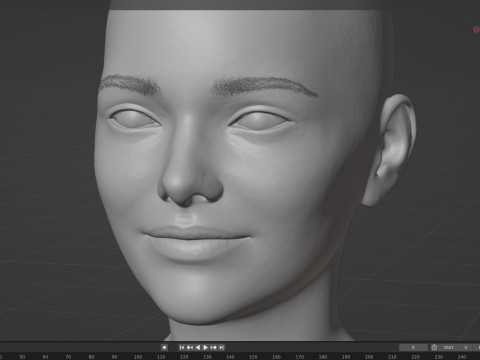The image size is (480, 360).
Task: Toggle the preview range clock icon
Action: pyautogui.click(x=434, y=347)
